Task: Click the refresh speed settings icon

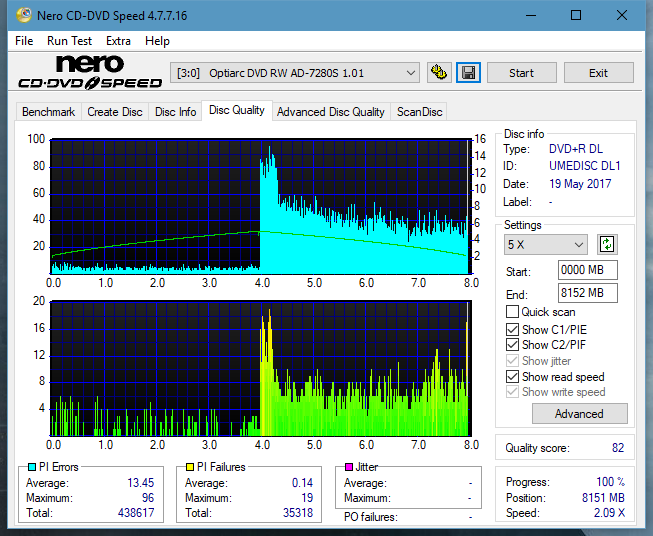Action: [x=607, y=244]
